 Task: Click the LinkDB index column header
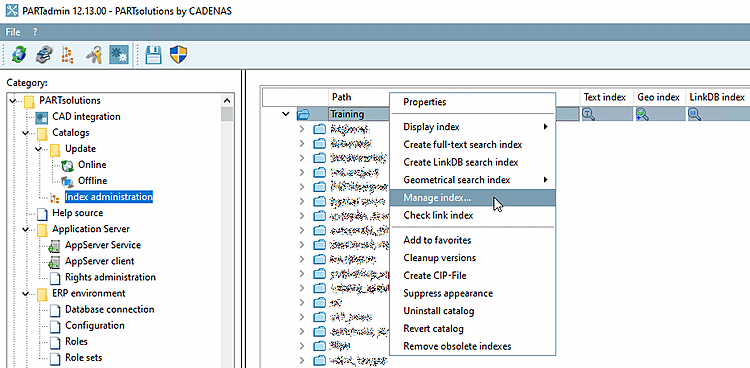[717, 97]
